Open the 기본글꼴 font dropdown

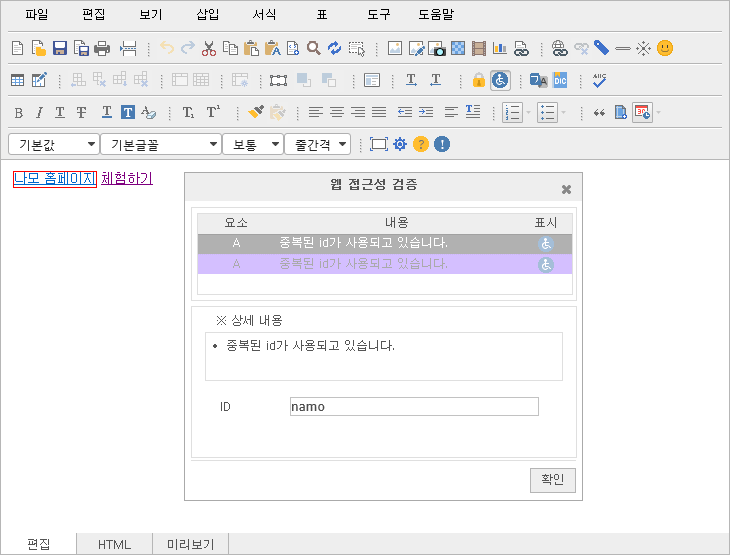point(161,144)
